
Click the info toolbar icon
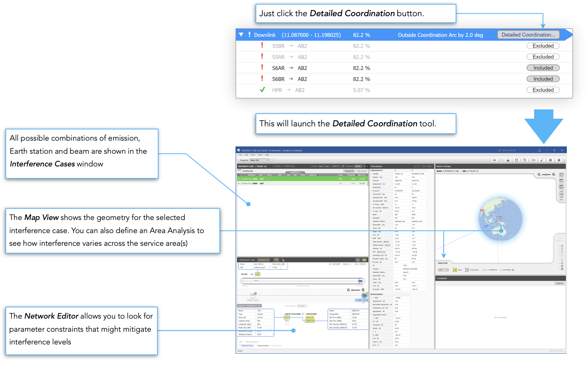click(x=550, y=160)
